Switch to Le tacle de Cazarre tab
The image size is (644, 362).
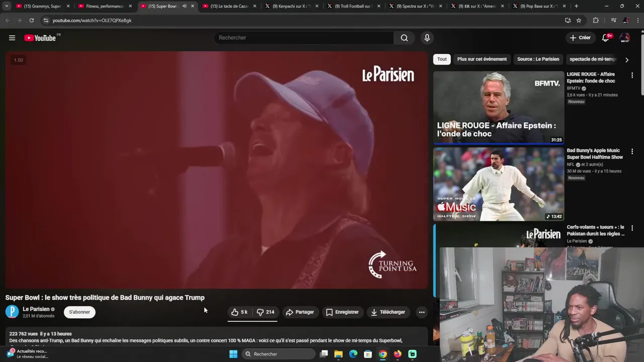point(229,6)
